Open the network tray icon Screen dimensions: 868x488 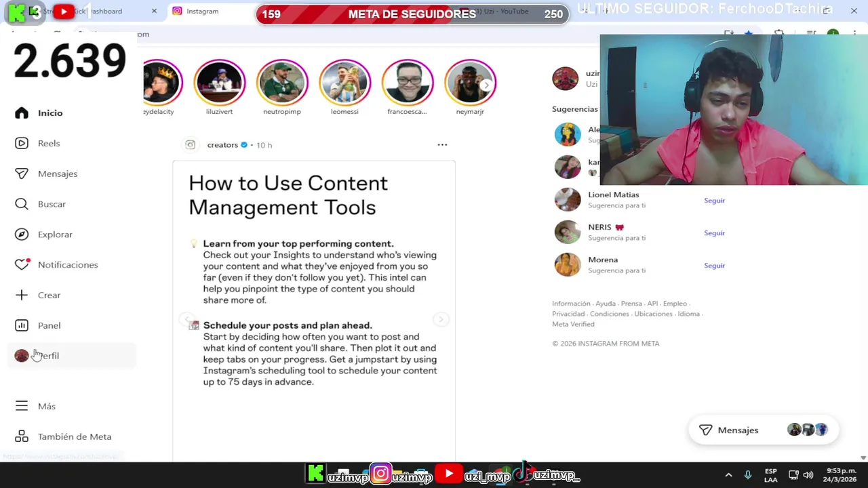tap(793, 475)
